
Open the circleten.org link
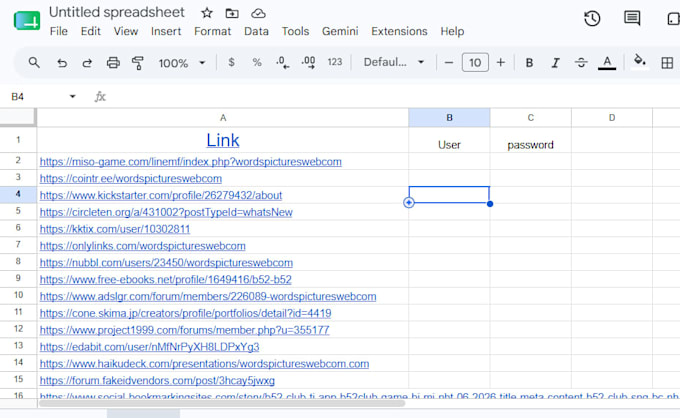[x=166, y=212]
